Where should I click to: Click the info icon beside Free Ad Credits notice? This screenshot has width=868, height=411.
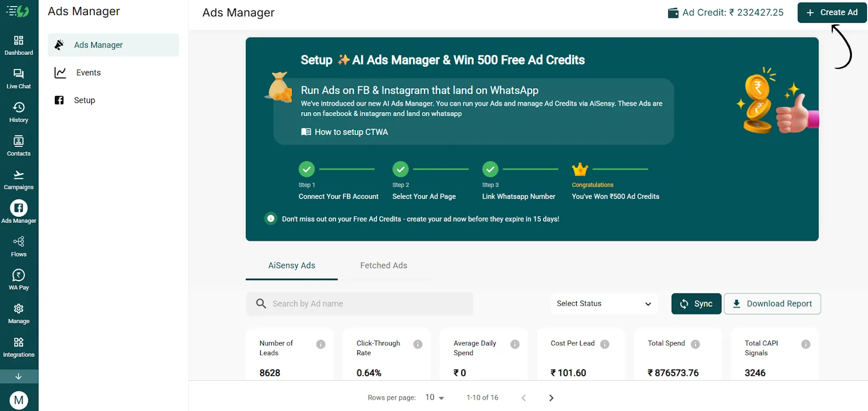point(271,219)
